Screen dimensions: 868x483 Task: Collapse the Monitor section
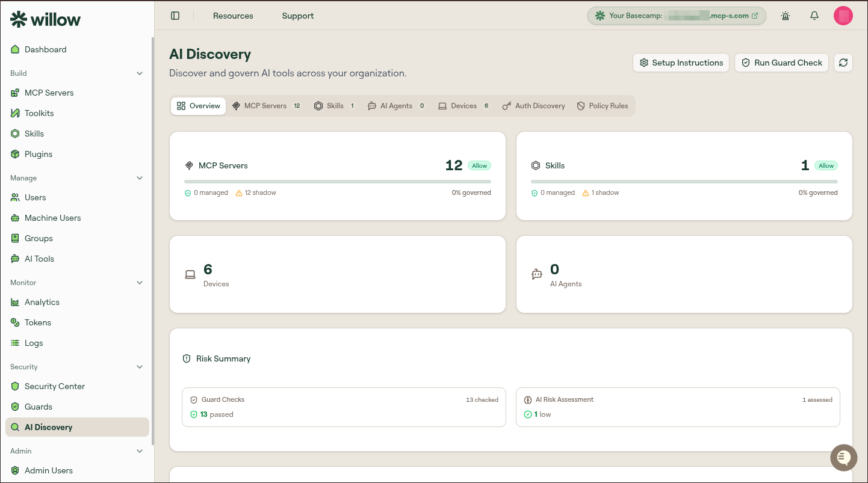(x=140, y=283)
